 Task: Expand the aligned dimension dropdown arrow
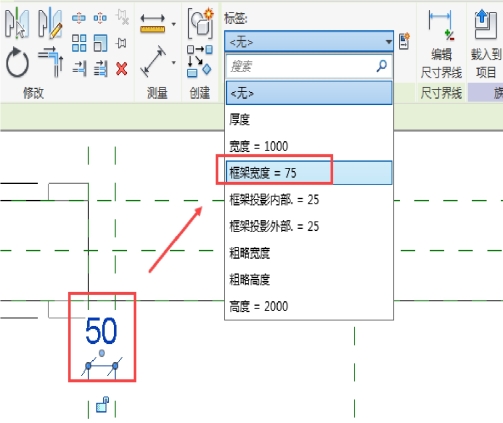(x=173, y=62)
